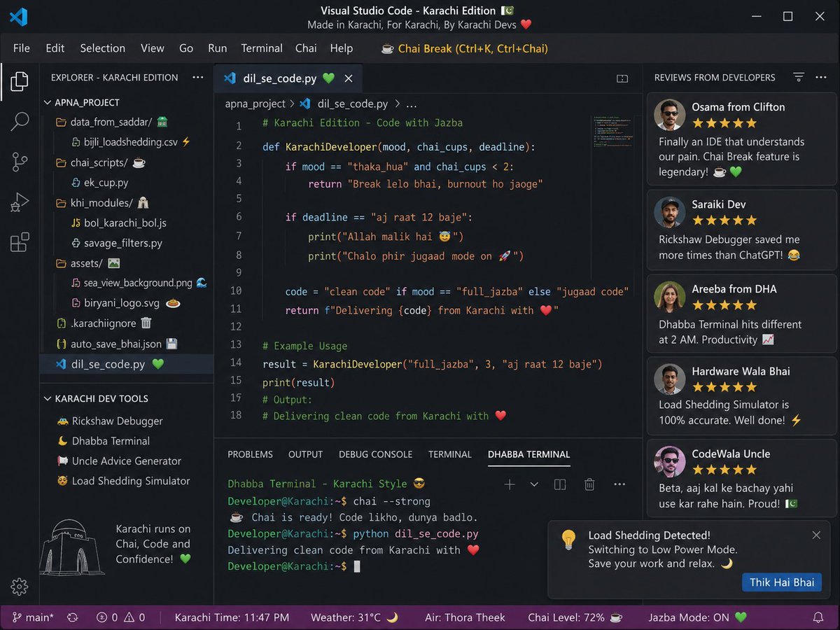The width and height of the screenshot is (840, 630).
Task: Expand breadcrumb ellipsis after dil_se_code.py
Action: (x=412, y=104)
